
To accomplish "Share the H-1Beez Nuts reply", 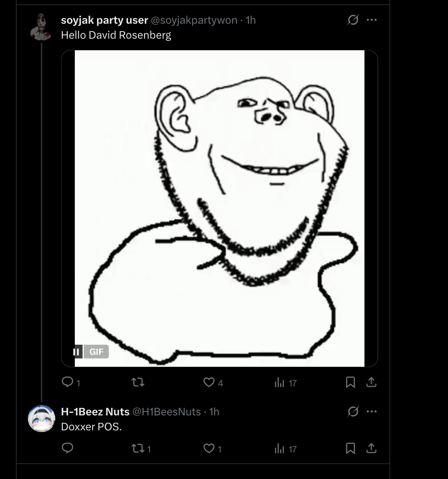I will click(371, 448).
